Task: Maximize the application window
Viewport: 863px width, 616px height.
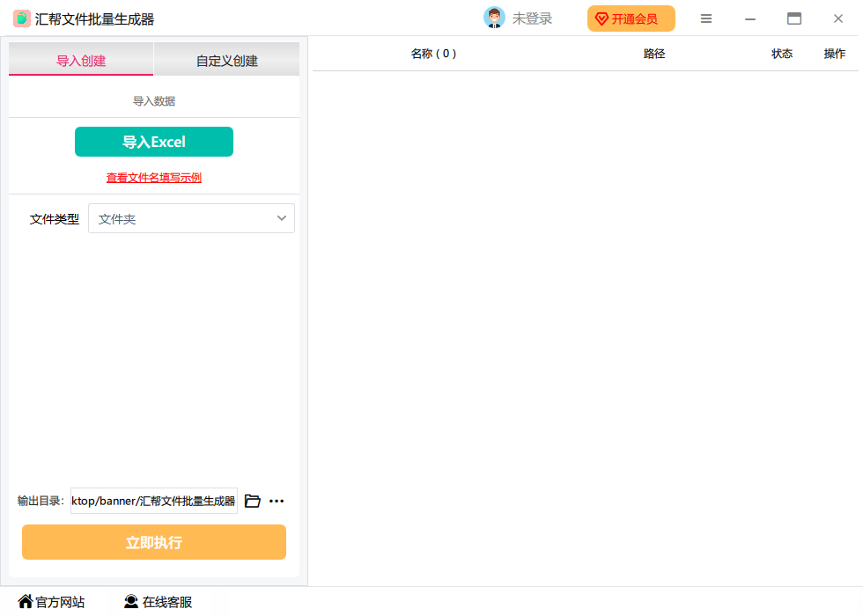Action: tap(794, 18)
